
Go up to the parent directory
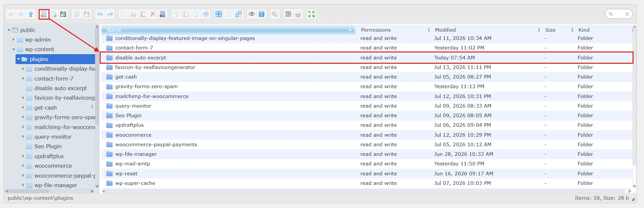pos(31,14)
